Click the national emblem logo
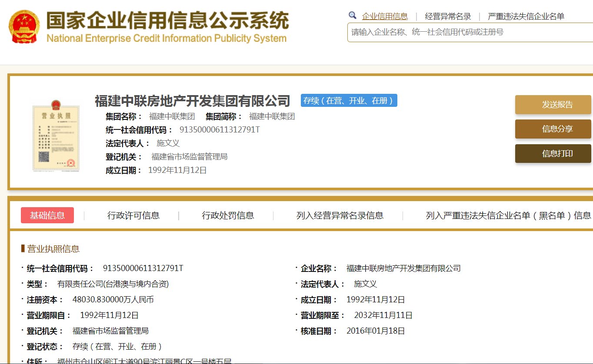Image resolution: width=593 pixels, height=364 pixels. click(x=24, y=24)
